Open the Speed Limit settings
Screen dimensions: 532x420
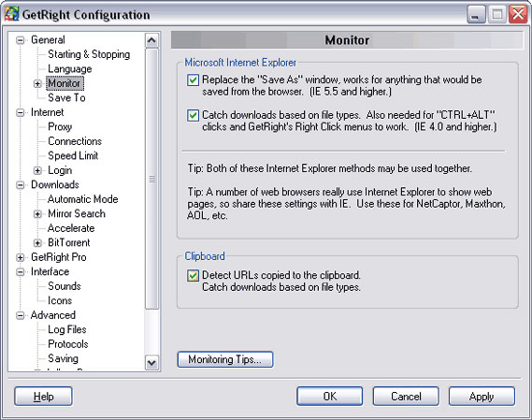73,156
